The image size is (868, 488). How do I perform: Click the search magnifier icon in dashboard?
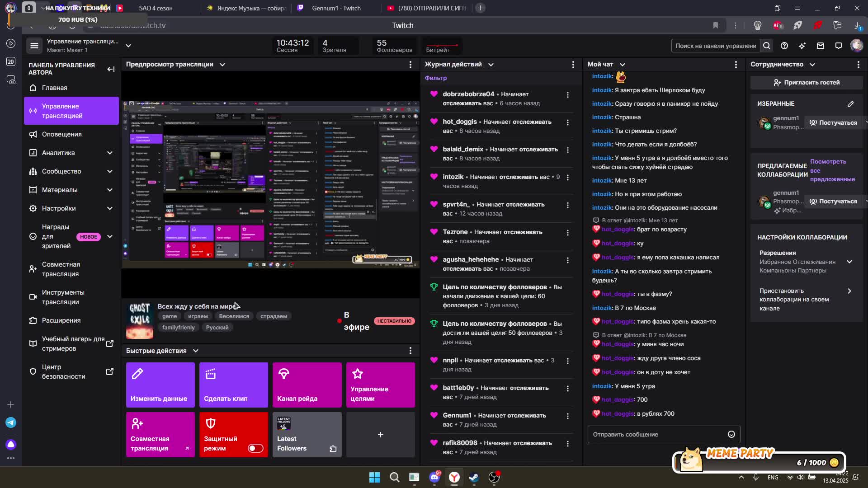coord(766,46)
